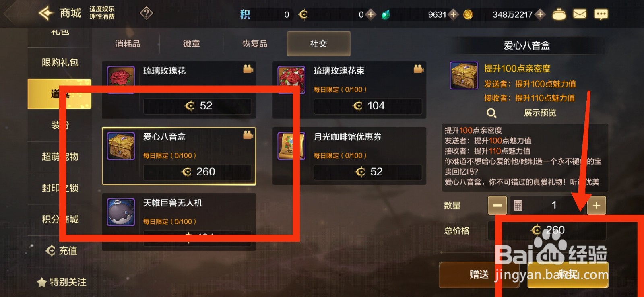Decrease quantity with the minus button
Image resolution: width=644 pixels, height=297 pixels.
click(497, 205)
